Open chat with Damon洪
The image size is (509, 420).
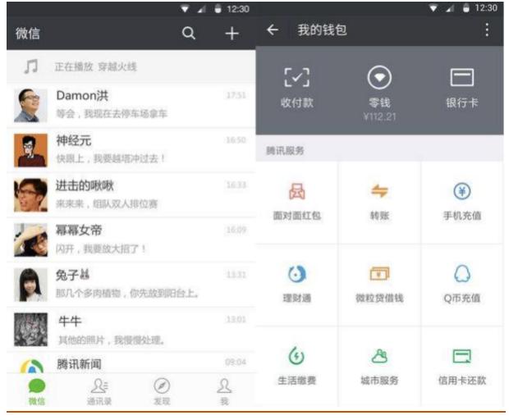click(x=131, y=105)
